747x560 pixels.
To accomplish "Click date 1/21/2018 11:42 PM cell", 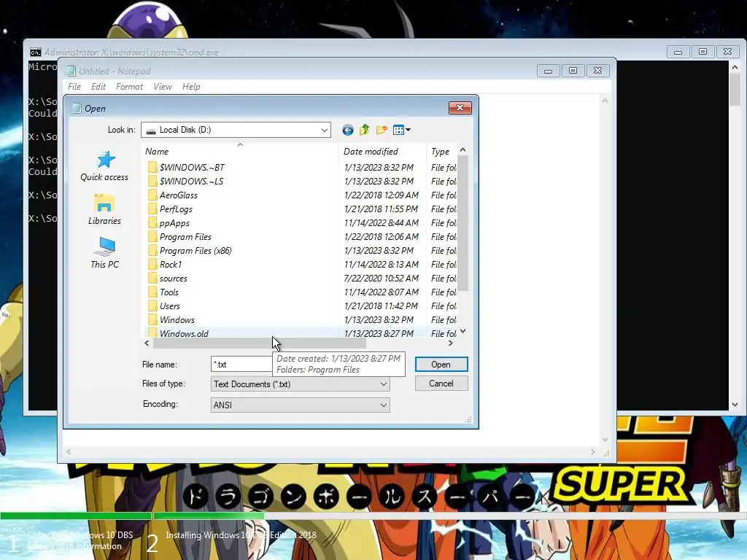I will tap(381, 306).
